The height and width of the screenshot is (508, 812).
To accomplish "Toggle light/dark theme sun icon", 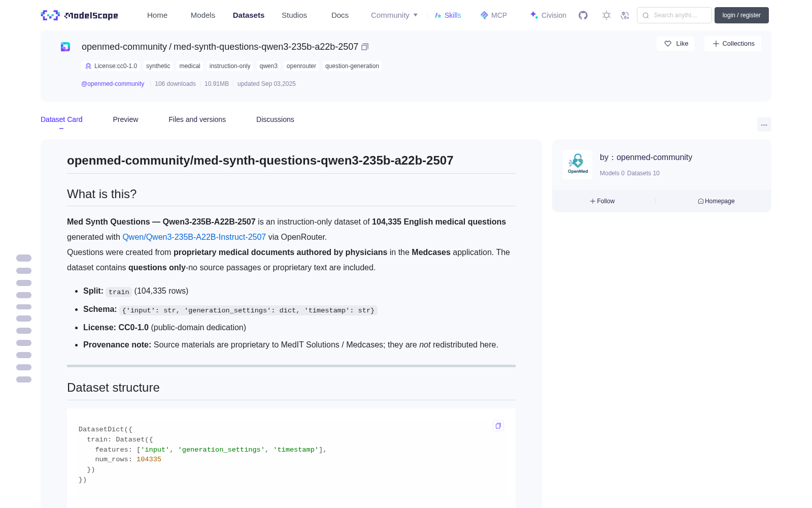I will point(606,15).
